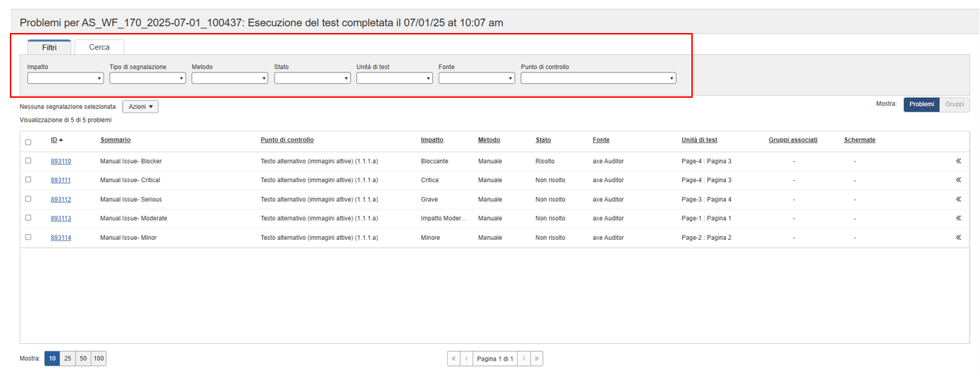This screenshot has width=980, height=384.
Task: Open issue link 893113
Action: pyautogui.click(x=61, y=219)
